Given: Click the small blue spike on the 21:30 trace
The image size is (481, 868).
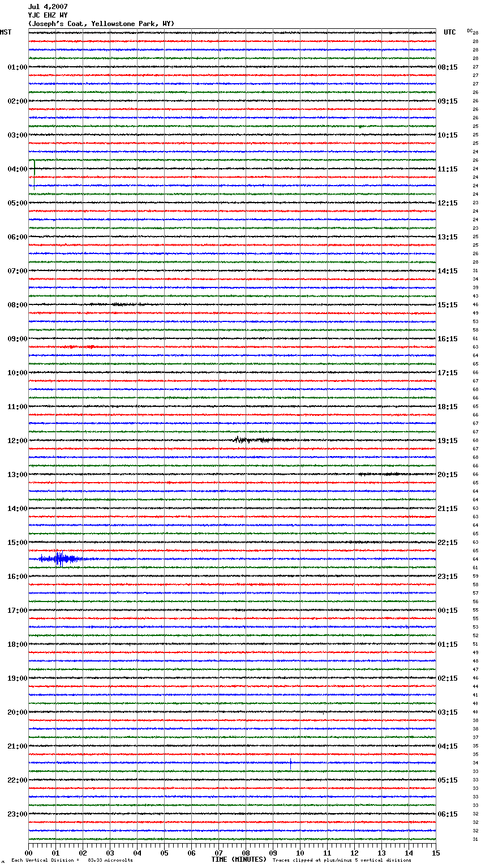Looking at the screenshot, I should 291,763.
